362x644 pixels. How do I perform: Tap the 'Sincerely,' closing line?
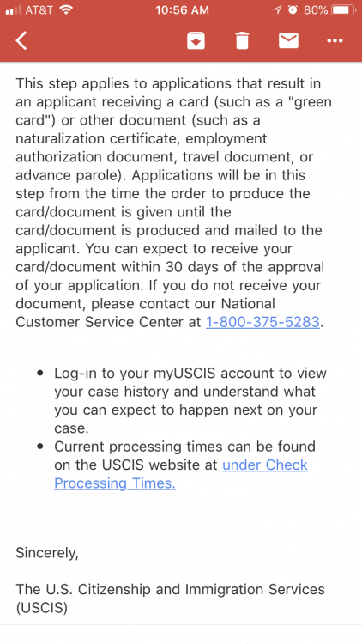click(x=47, y=553)
